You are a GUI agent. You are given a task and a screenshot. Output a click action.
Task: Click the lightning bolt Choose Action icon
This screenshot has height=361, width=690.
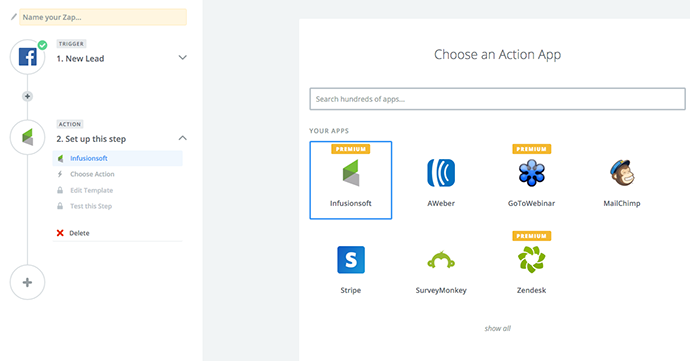60,174
